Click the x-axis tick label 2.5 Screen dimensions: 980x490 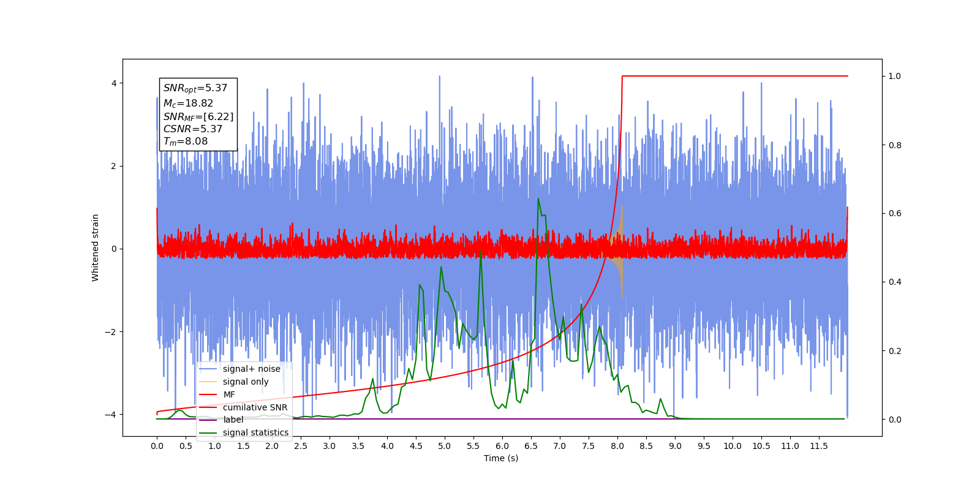[301, 446]
